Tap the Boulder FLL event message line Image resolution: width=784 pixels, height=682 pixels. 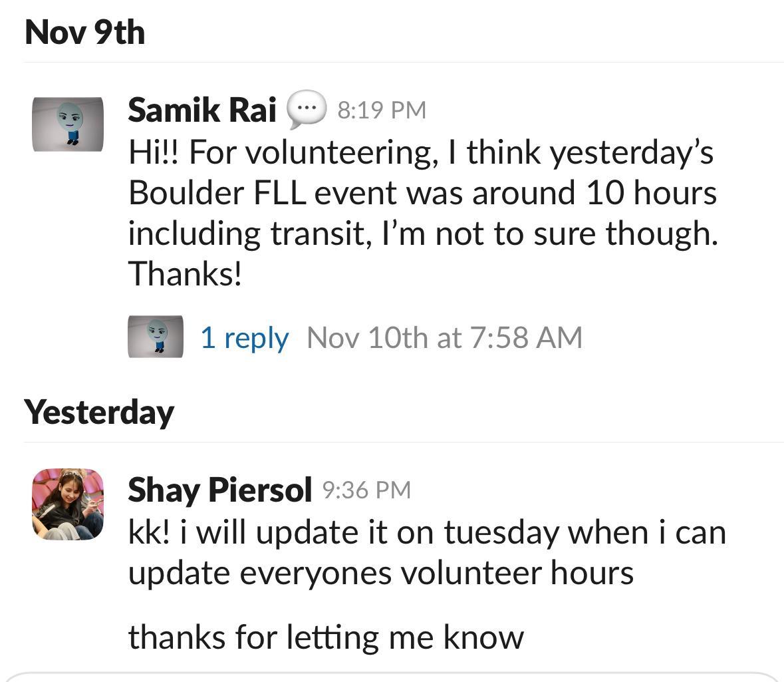coord(422,193)
